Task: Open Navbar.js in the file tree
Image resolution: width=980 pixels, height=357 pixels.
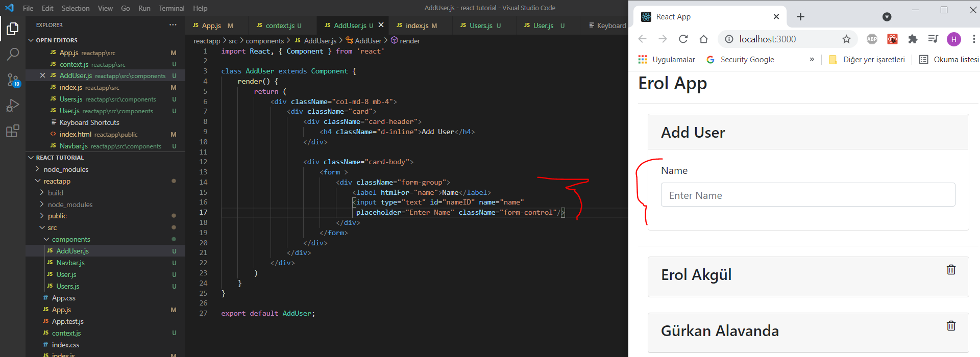Action: 70,263
